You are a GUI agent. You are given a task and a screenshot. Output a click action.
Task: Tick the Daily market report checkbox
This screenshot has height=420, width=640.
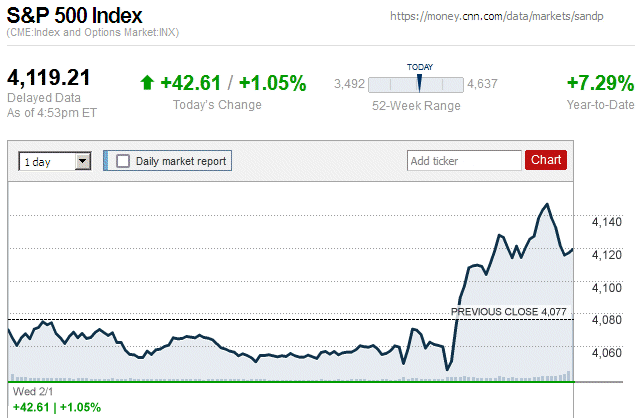point(123,160)
